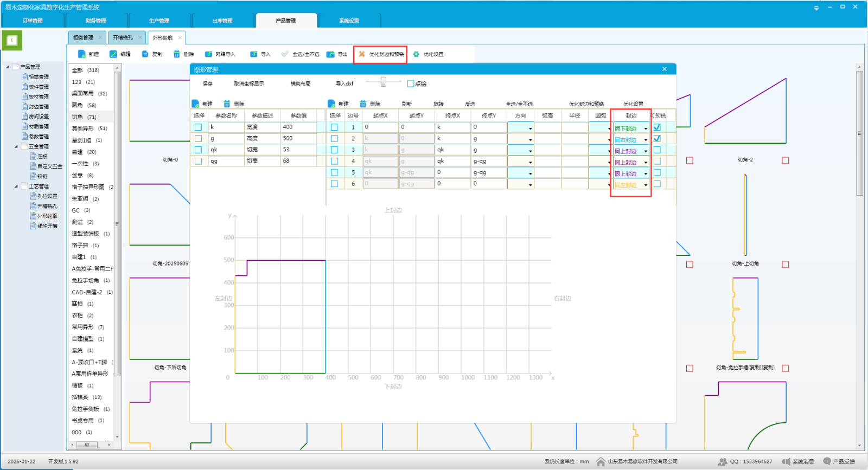Click the 保存 button in the dialog
868x470 pixels.
point(207,83)
